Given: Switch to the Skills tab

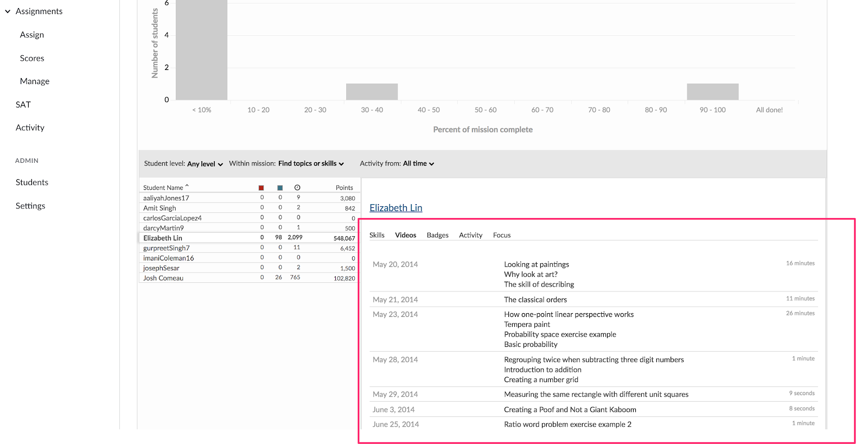Looking at the screenshot, I should coord(376,235).
